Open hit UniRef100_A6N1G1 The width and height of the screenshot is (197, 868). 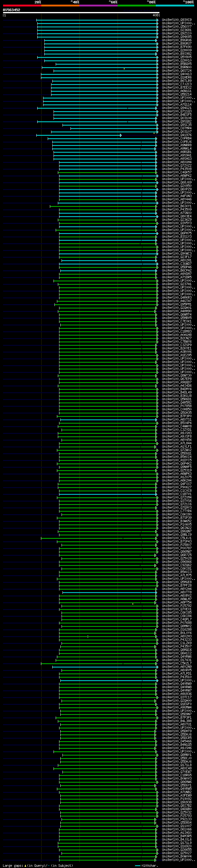(x=177, y=91)
